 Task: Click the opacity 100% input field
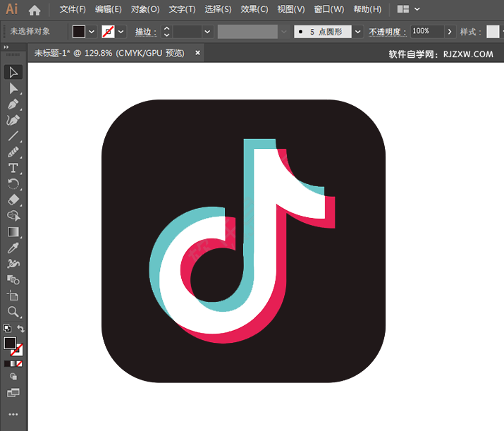pos(427,32)
